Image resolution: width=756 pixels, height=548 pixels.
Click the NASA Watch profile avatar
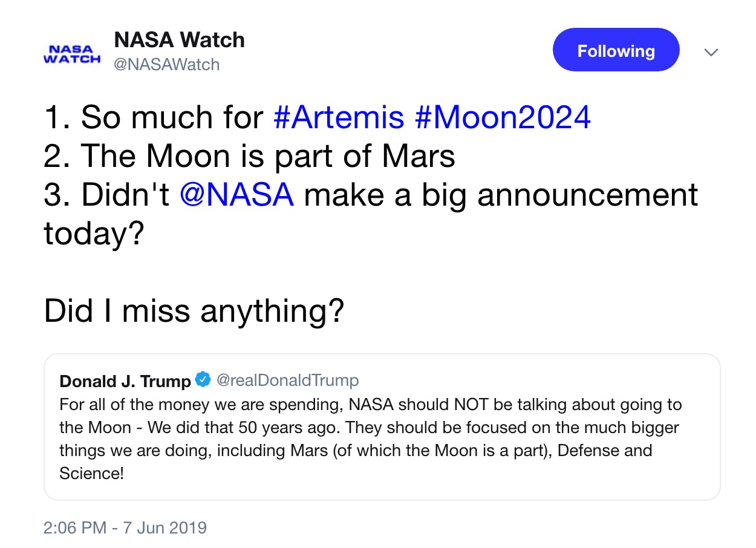coord(72,52)
